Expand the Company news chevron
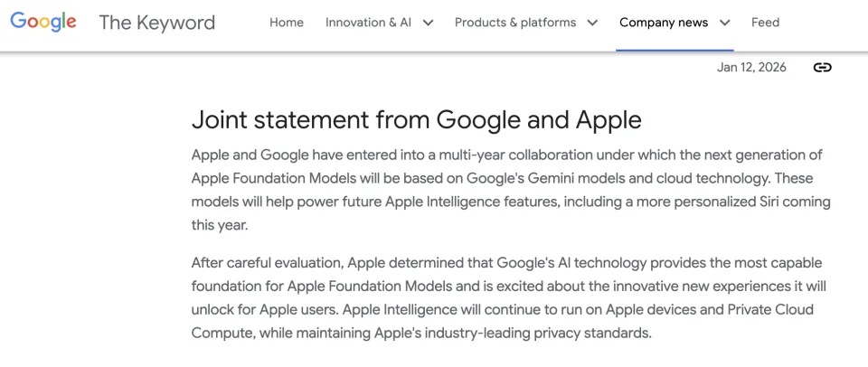The width and height of the screenshot is (868, 367). (x=724, y=23)
